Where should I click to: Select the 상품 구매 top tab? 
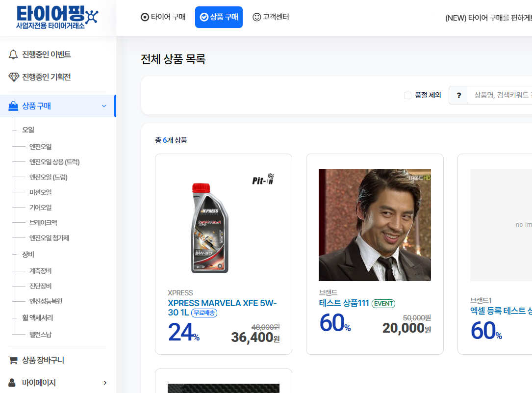[x=219, y=17]
